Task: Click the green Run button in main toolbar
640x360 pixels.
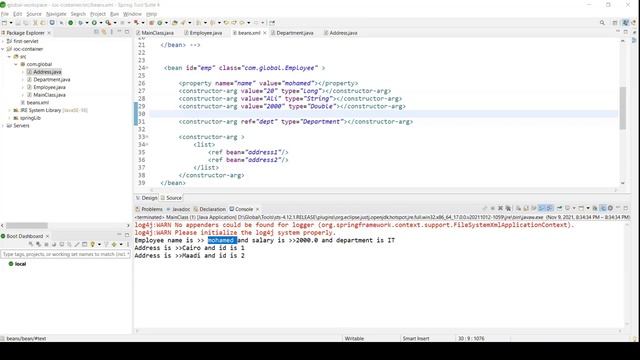Action: [x=94, y=23]
